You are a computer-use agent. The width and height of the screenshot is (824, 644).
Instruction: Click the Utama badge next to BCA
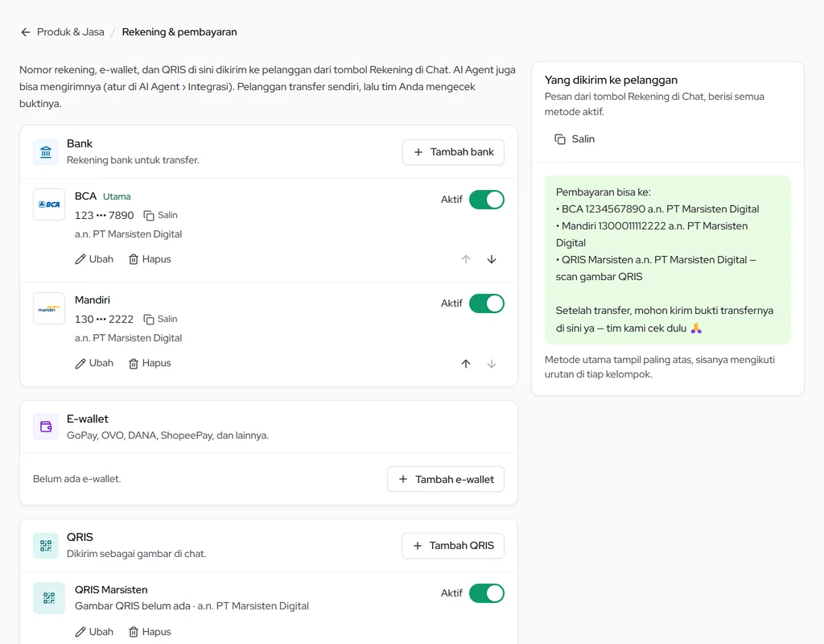(117, 196)
